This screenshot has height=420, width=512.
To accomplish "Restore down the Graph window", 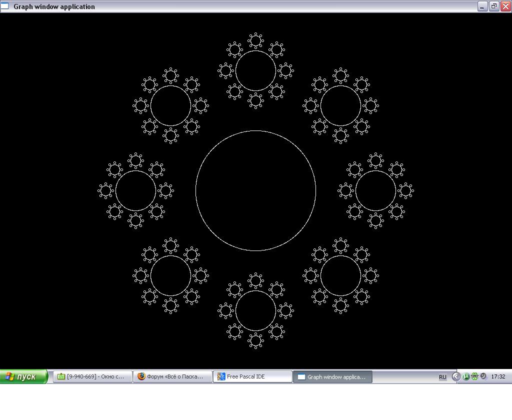I will 493,6.
